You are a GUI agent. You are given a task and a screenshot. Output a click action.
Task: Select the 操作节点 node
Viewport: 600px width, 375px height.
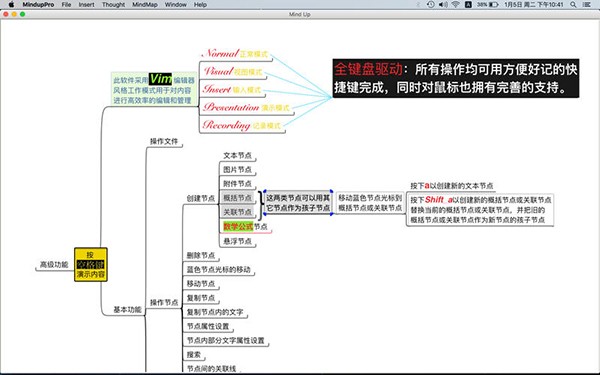coord(164,302)
